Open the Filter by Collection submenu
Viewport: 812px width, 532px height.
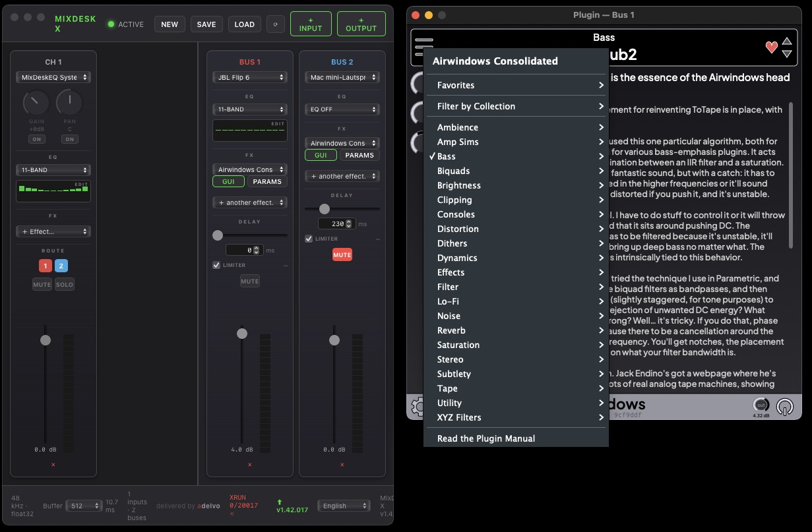tap(516, 106)
